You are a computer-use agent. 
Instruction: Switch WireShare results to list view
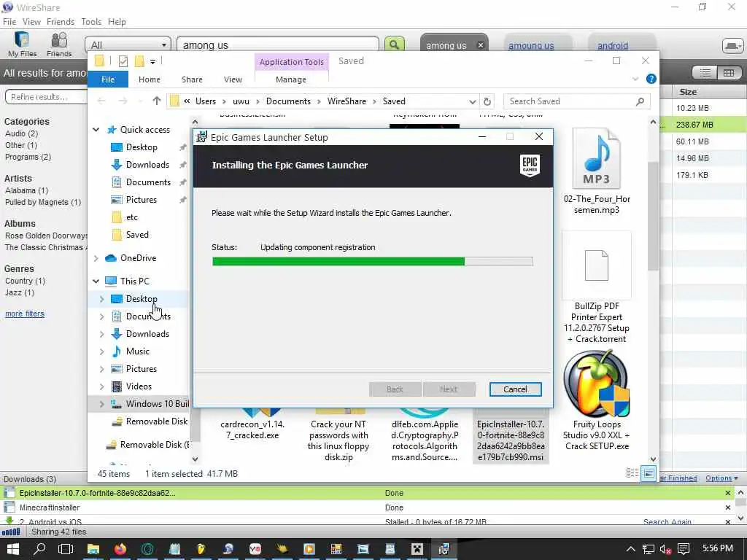705,73
